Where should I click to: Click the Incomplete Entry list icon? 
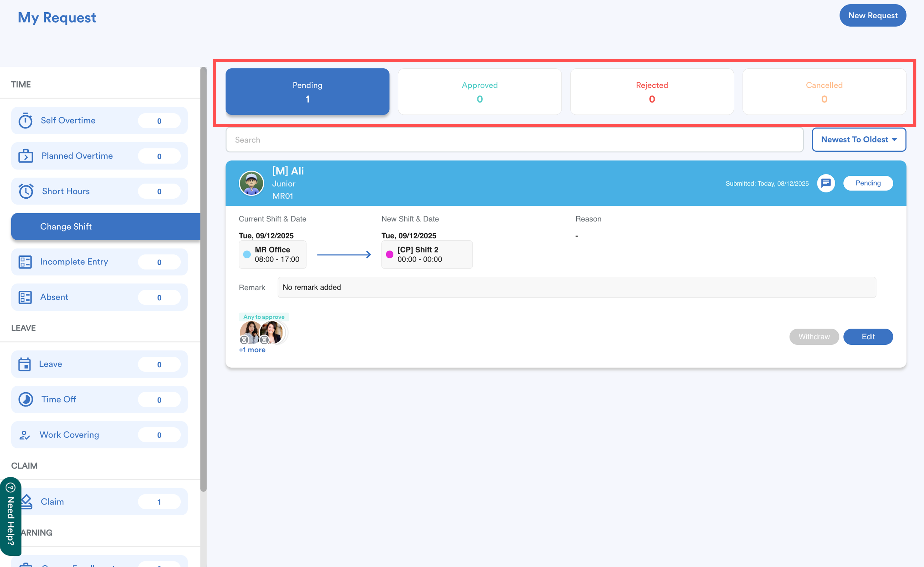[25, 261]
